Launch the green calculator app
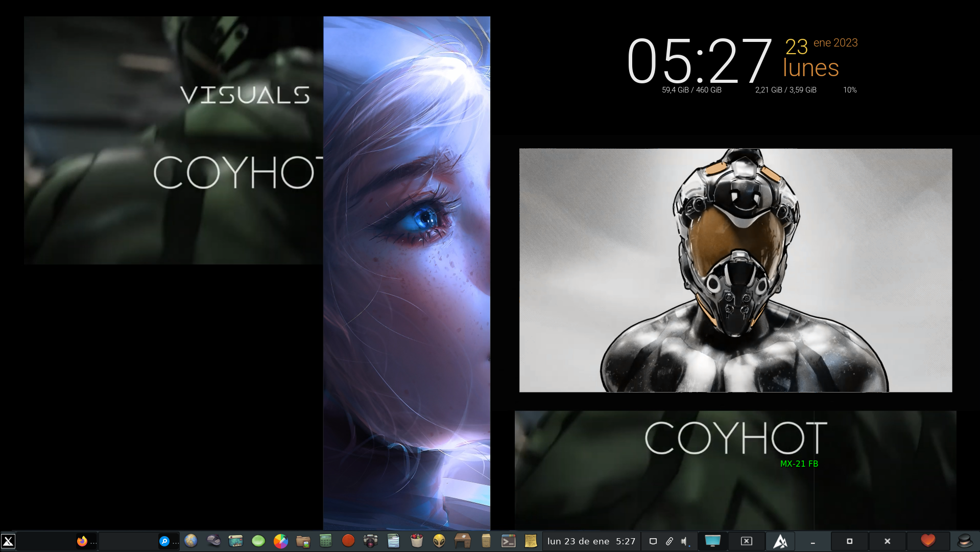 pyautogui.click(x=326, y=541)
